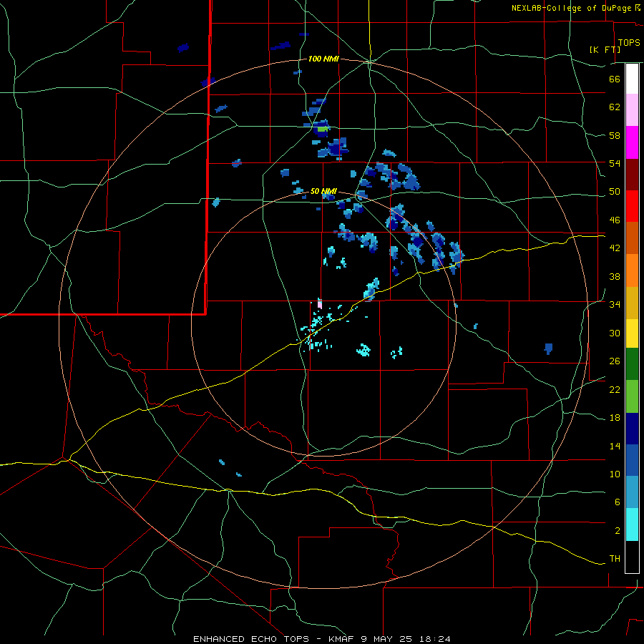Viewport: 644px width, 644px height.
Task: Click the 66 legend value
Action: pos(615,79)
